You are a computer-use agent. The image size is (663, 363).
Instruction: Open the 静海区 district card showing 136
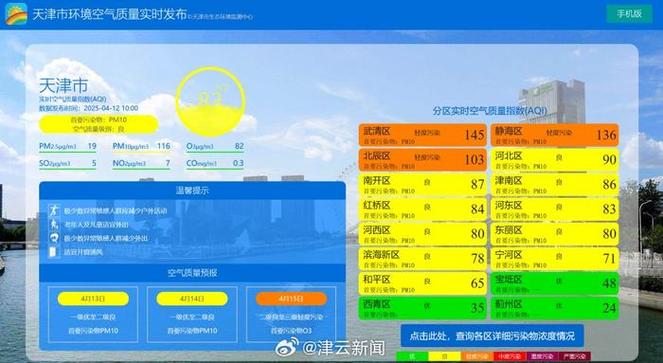(555, 135)
